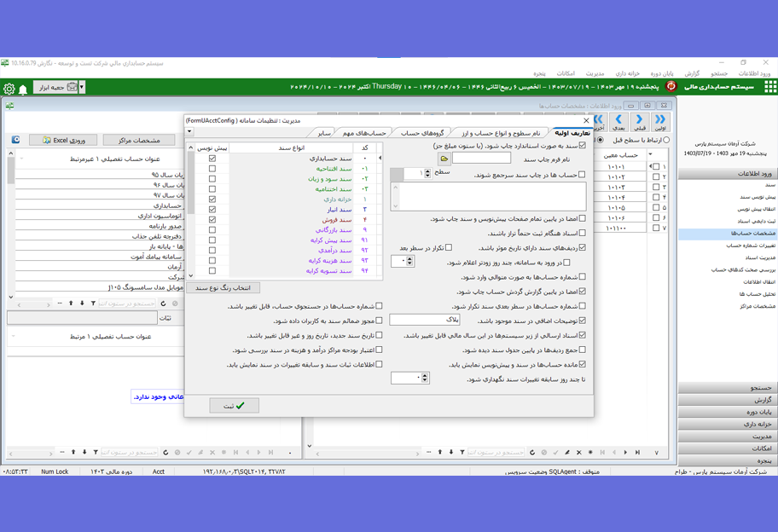This screenshot has width=778, height=532.
Task: Enable اسناد هنگام ثبت حتماً تراز checkbox
Action: tap(582, 233)
